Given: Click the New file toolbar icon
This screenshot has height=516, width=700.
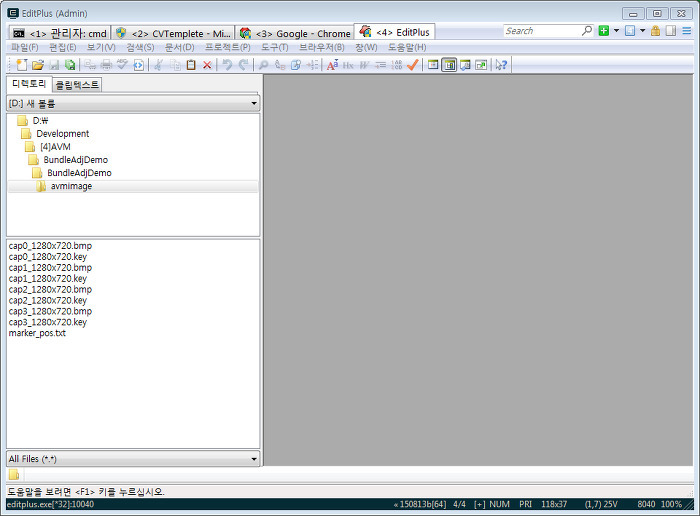Looking at the screenshot, I should coord(21,65).
